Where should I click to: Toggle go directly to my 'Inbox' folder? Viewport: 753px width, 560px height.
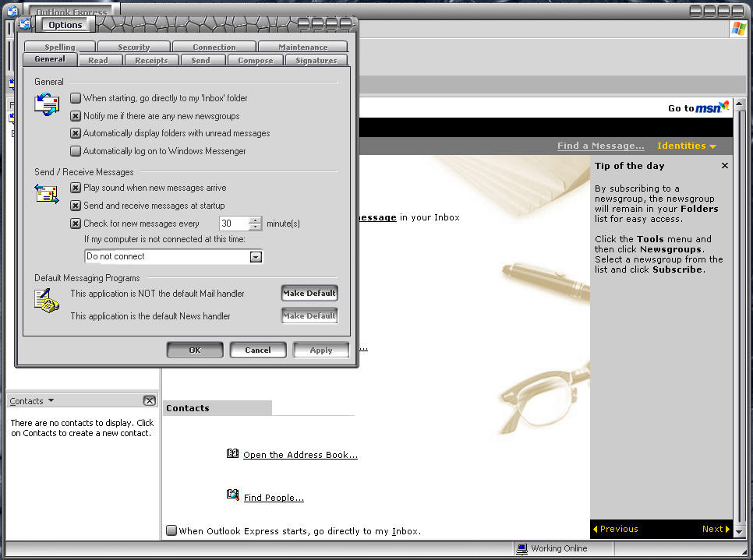coord(76,98)
